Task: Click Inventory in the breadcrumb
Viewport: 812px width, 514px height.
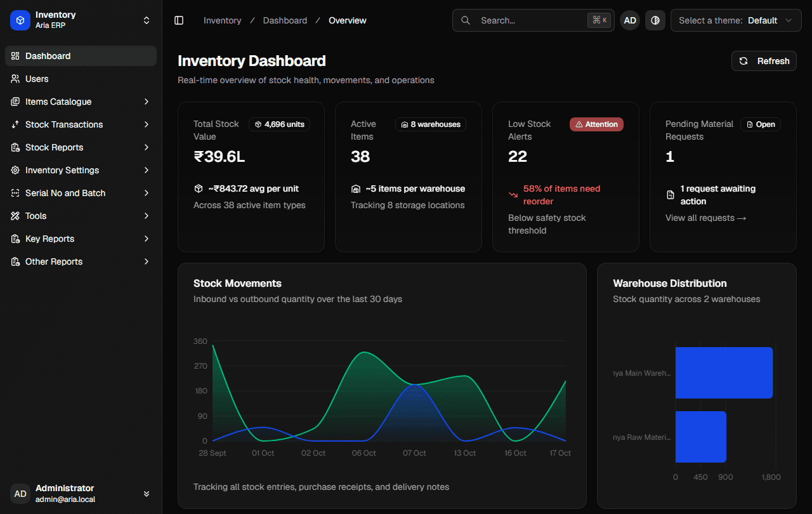Action: pos(222,20)
